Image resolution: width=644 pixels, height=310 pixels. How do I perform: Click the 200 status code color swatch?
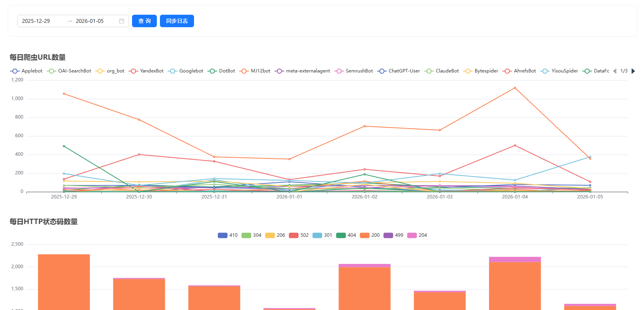click(x=364, y=235)
